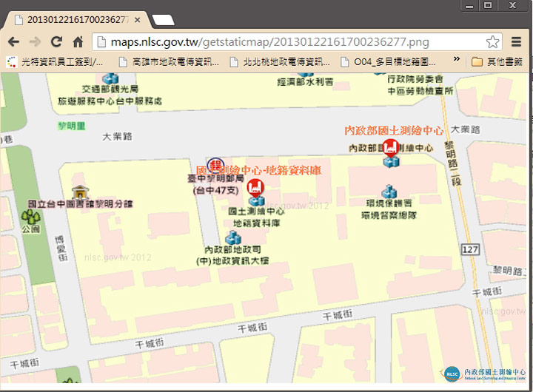Click the 環境督察總隊 map label
The height and width of the screenshot is (392, 533).
[389, 215]
